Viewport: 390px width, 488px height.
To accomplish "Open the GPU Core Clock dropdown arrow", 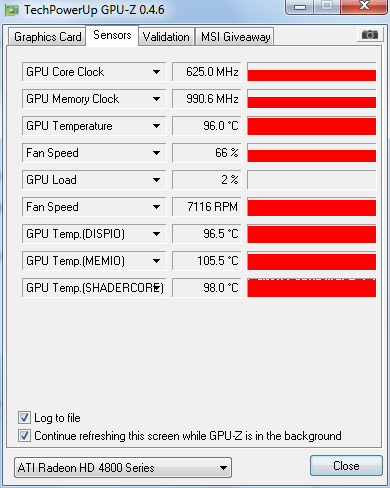I will [156, 72].
